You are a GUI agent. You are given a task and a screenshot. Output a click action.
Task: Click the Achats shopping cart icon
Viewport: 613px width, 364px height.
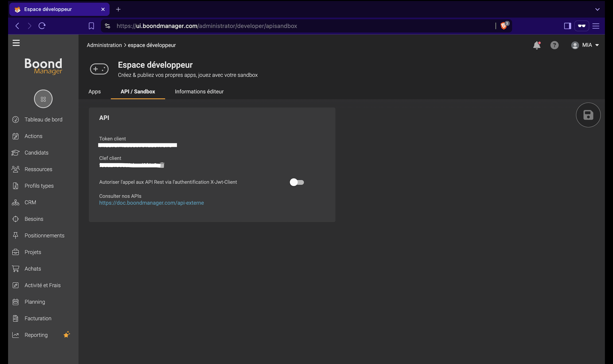pyautogui.click(x=16, y=269)
